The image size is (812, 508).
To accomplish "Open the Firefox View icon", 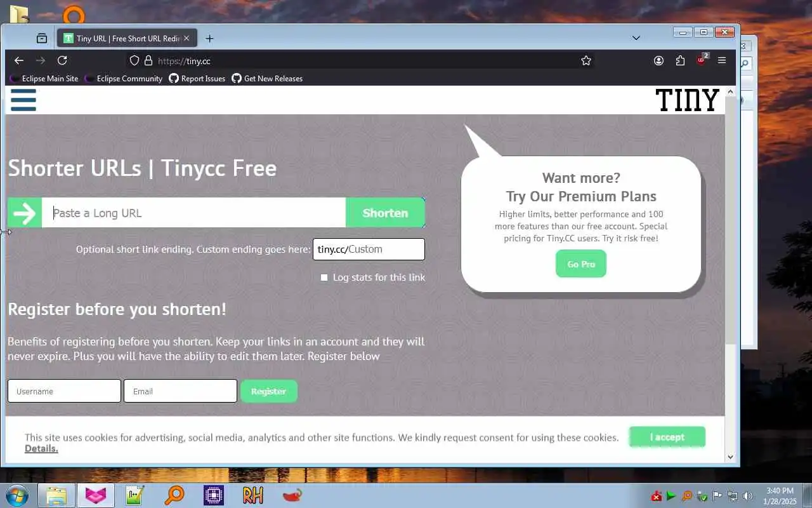I will (42, 38).
